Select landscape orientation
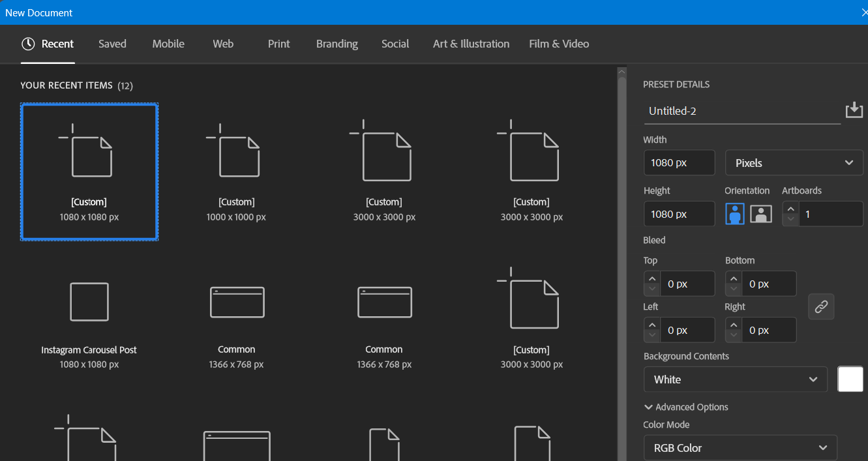 [760, 214]
